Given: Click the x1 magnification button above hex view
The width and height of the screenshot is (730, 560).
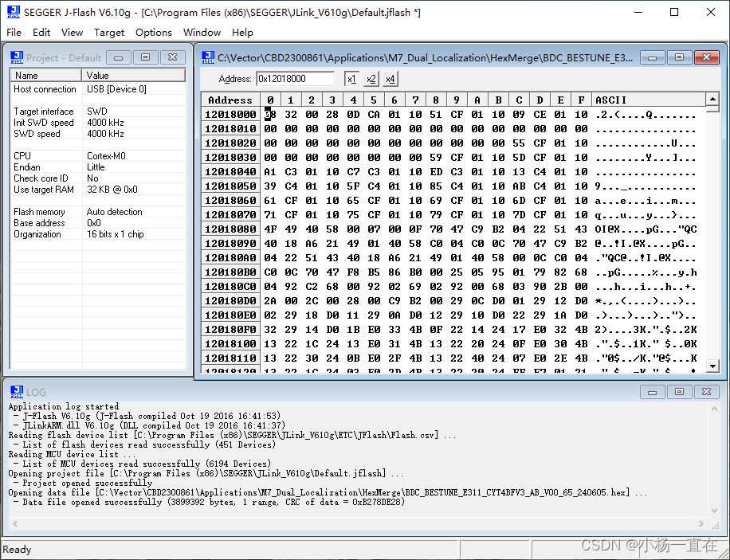Looking at the screenshot, I should coord(351,79).
